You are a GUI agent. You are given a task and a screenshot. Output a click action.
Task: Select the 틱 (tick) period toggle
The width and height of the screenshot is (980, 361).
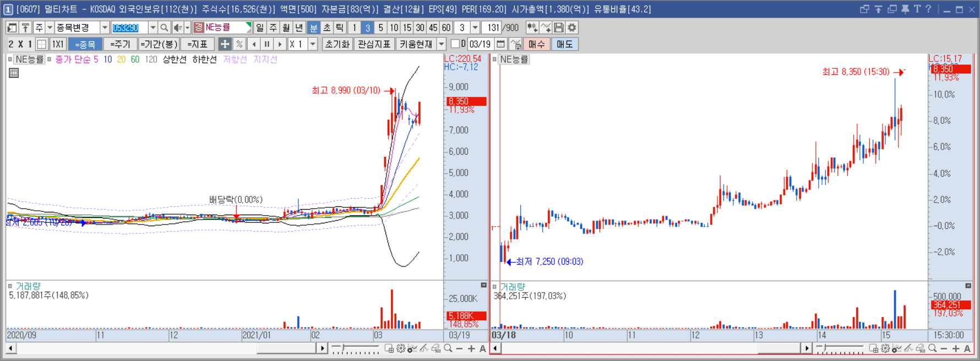click(x=340, y=28)
